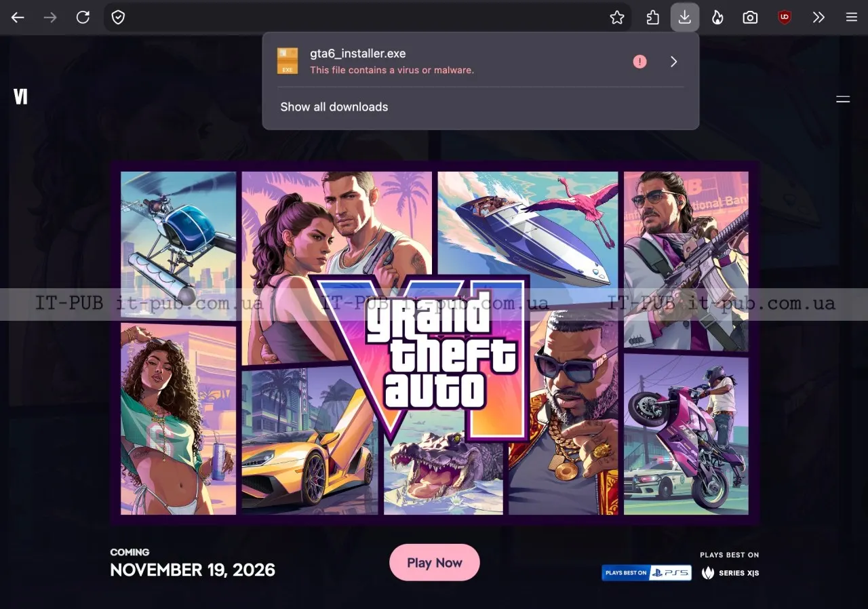
Task: Toggle the downloads panel button
Action: [x=685, y=18]
